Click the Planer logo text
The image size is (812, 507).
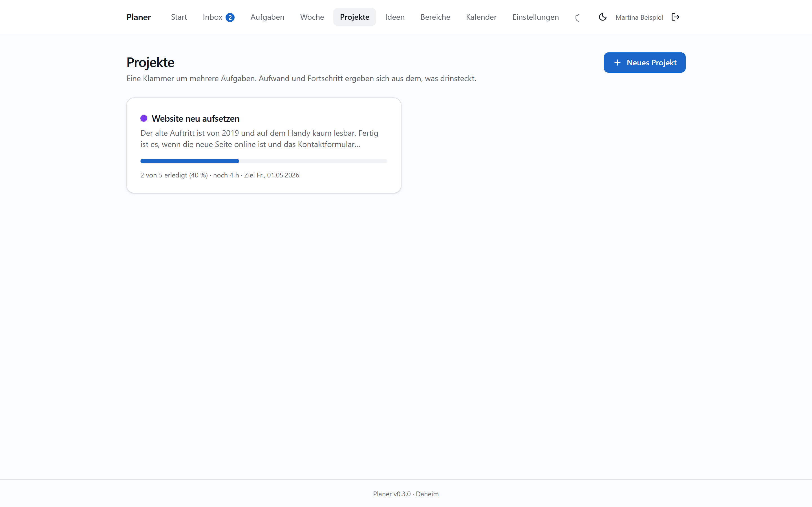pos(139,17)
